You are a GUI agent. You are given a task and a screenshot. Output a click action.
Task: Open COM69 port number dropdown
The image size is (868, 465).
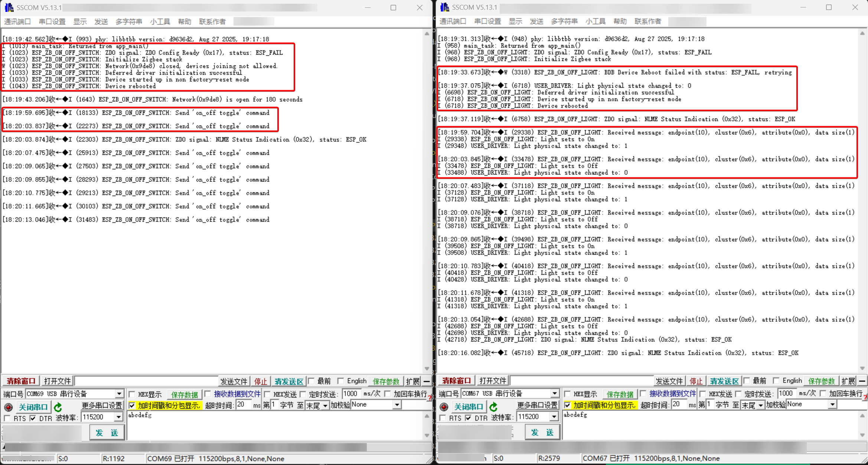coord(119,394)
